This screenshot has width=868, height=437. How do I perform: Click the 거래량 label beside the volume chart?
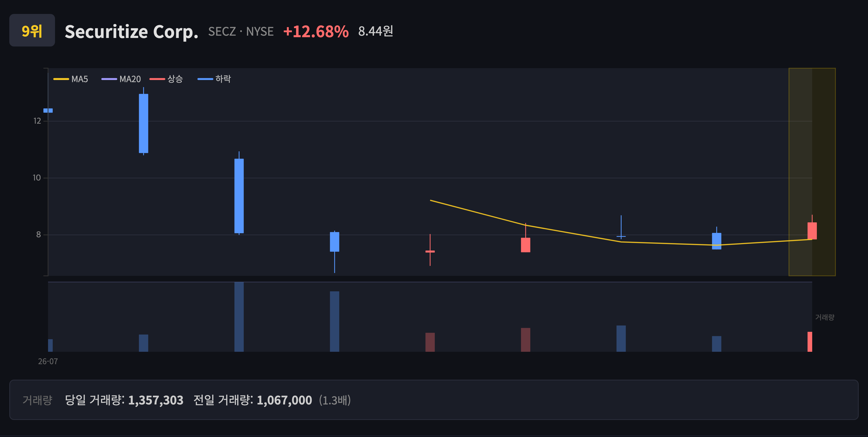pos(825,317)
